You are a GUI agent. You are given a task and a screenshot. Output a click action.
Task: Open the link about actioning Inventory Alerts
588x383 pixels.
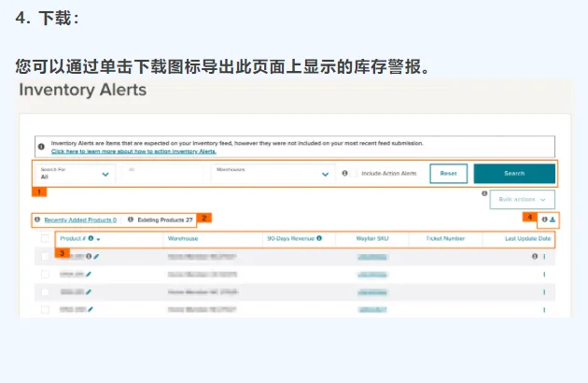[133, 151]
